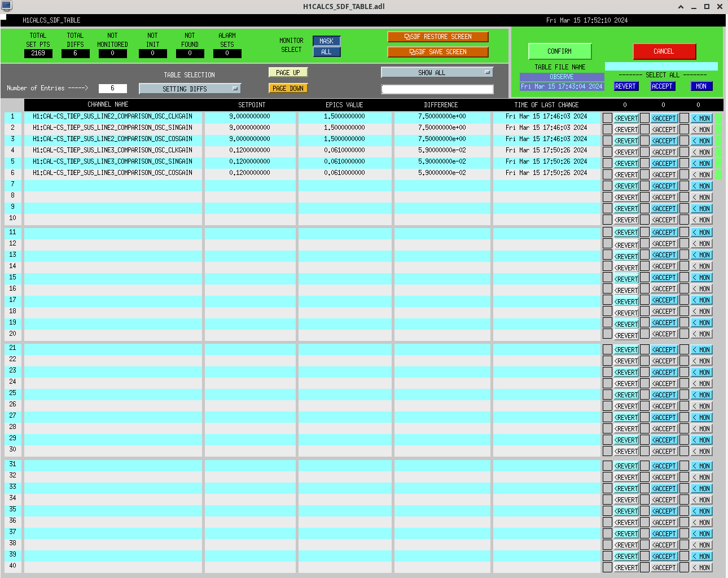Select MASK in Monitor Select
Viewport: 728px width, 578px height.
click(326, 41)
